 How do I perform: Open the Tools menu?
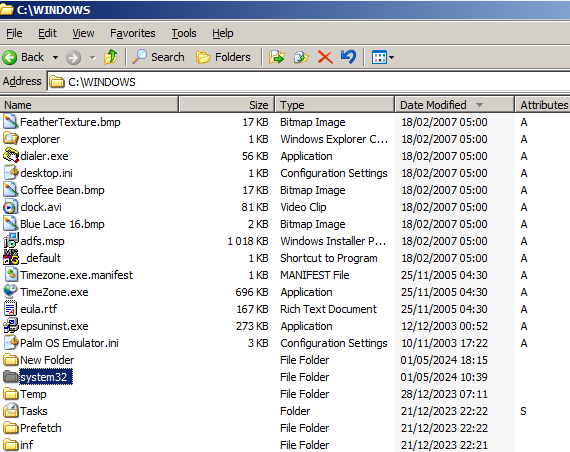pyautogui.click(x=184, y=33)
